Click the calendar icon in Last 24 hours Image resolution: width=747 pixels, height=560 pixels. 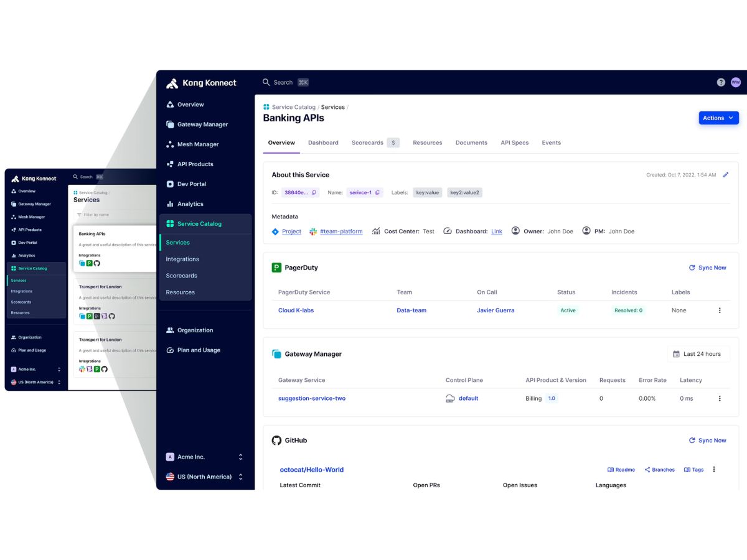[677, 354]
